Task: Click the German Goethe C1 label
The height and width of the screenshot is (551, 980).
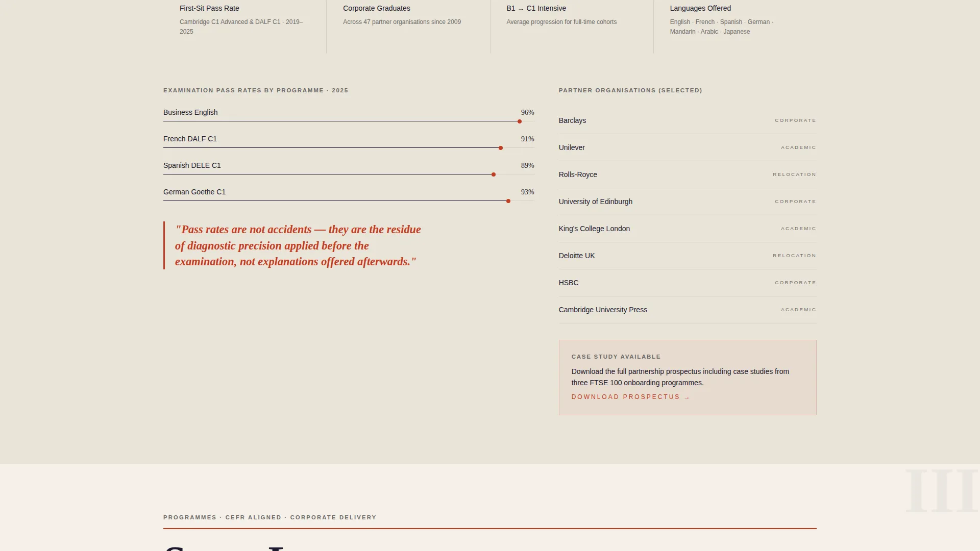Action: [x=194, y=192]
